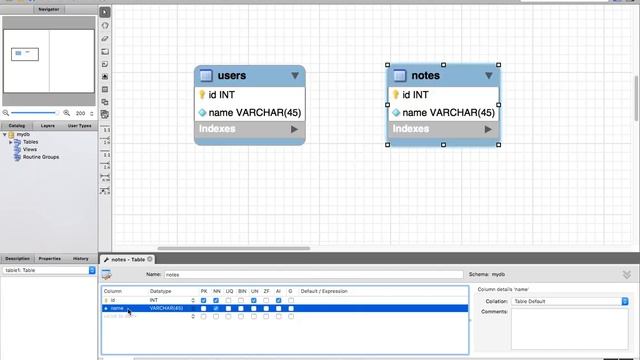Select the new layer tool
The height and width of the screenshot is (360, 640).
105,51
